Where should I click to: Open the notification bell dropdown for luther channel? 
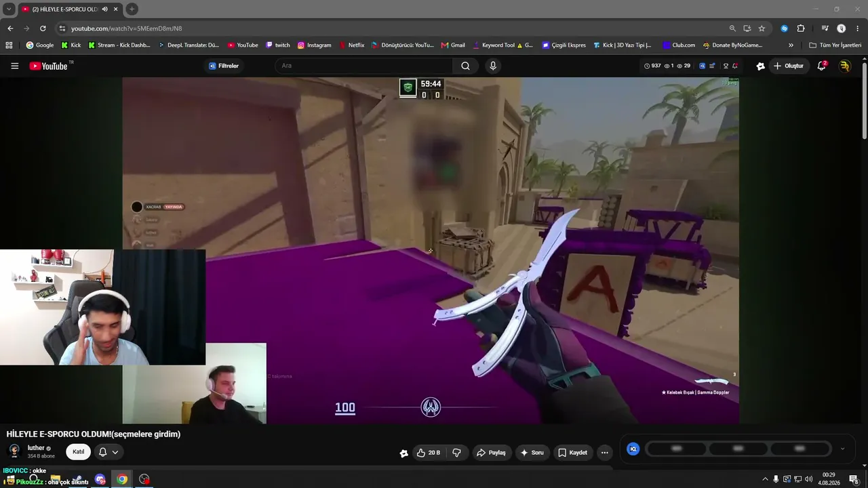(x=108, y=452)
